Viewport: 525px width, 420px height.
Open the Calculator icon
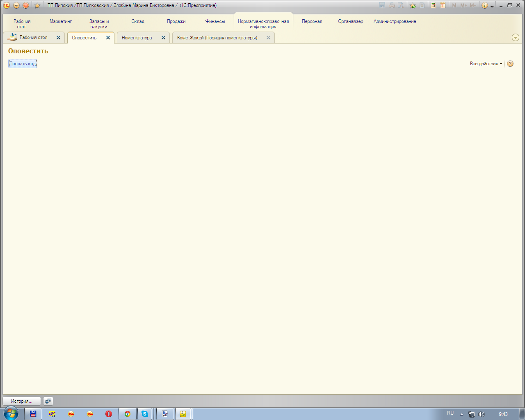[x=434, y=5]
